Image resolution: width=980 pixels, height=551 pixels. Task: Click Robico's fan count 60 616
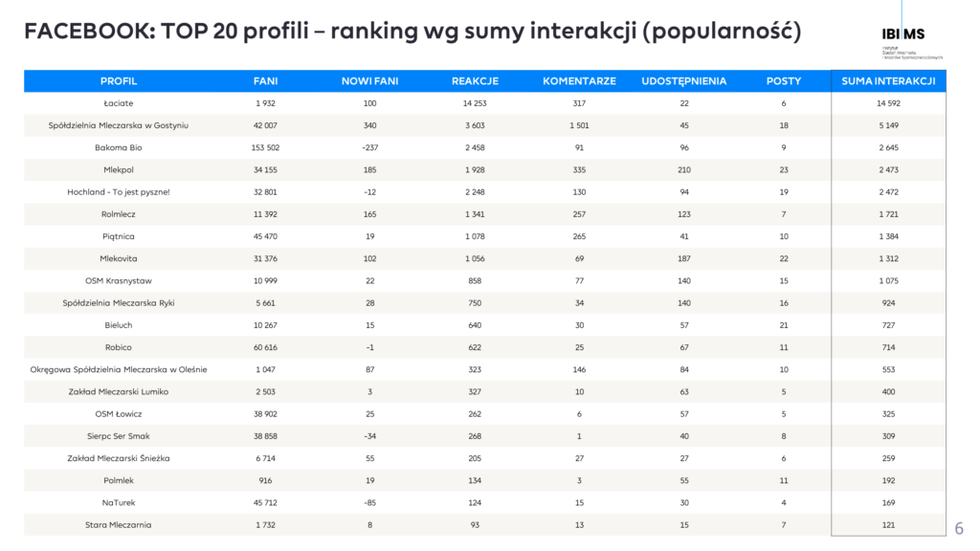(266, 347)
